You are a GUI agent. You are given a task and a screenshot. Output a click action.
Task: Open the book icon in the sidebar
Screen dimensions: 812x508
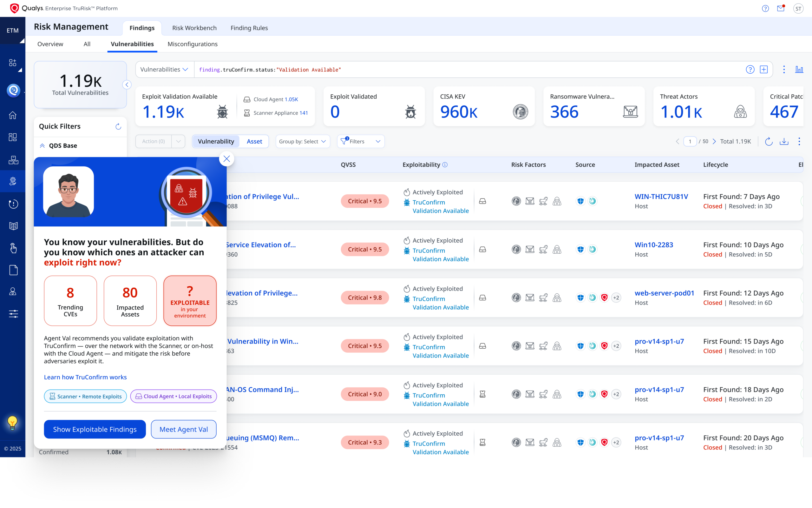tap(13, 226)
